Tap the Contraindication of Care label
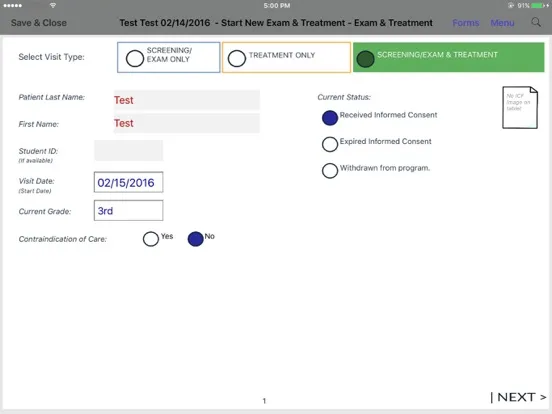 (63, 239)
